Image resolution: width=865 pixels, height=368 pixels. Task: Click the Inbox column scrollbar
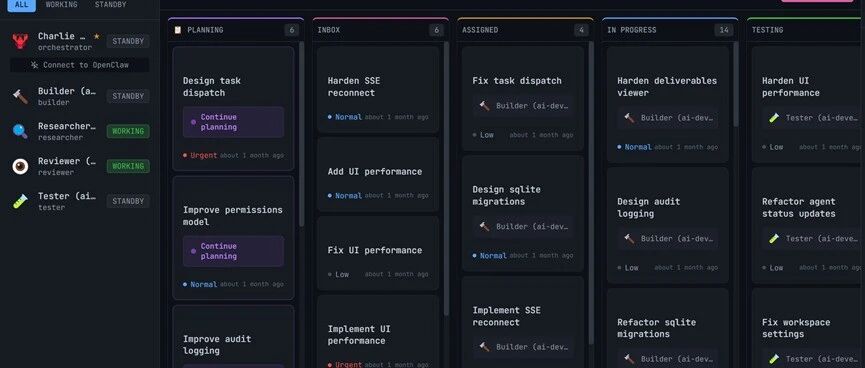point(446,179)
